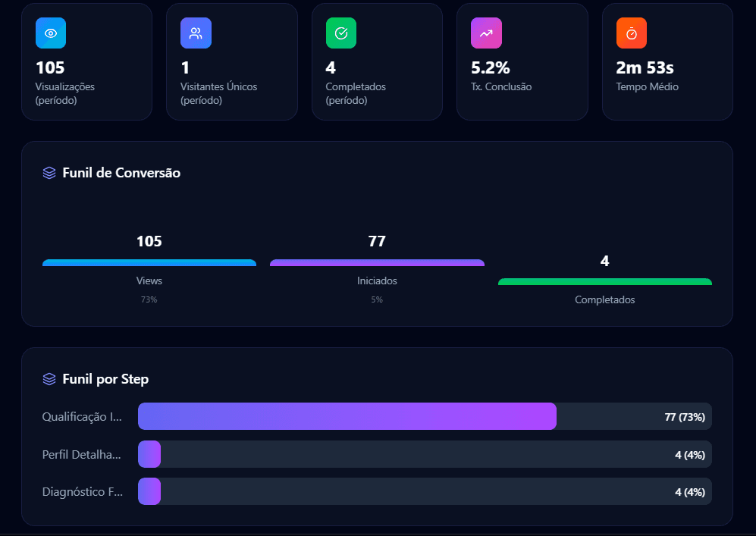
Task: Click the layers icon beside Funil por Step
Action: [49, 378]
